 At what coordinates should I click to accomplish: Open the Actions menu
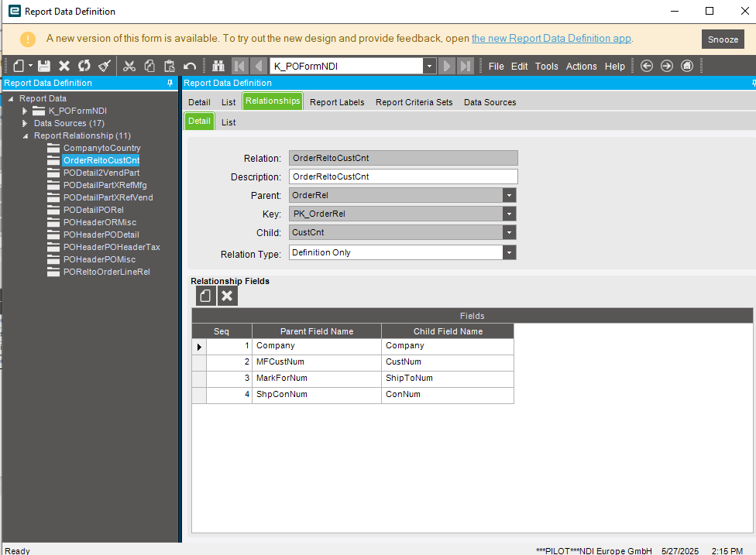tap(582, 67)
